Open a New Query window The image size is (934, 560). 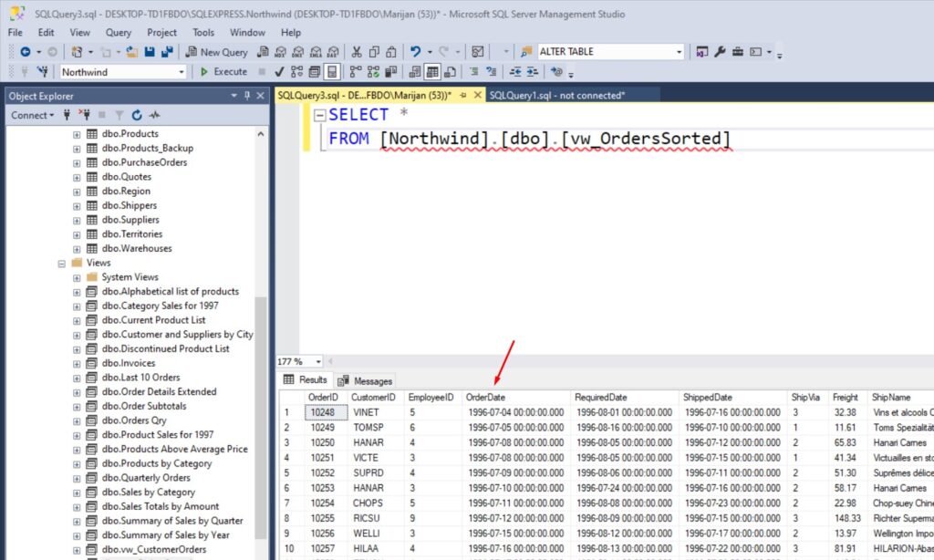(216, 52)
